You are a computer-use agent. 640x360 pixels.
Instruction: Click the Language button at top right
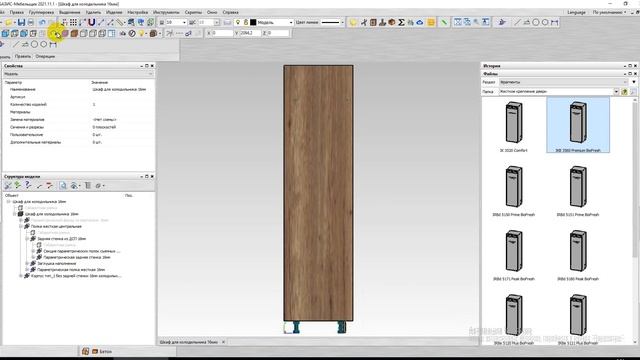(x=576, y=12)
